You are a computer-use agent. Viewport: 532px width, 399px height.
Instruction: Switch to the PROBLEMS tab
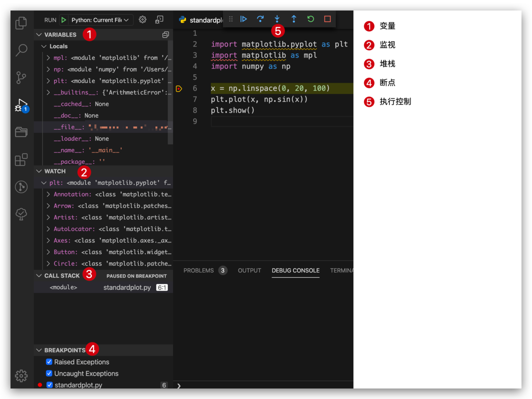(x=199, y=270)
